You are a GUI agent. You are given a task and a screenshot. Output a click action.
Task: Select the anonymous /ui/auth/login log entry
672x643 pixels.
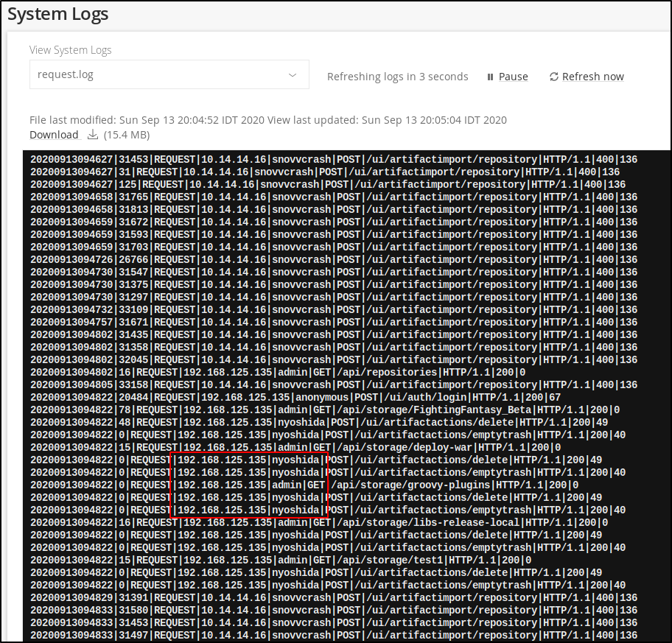295,398
